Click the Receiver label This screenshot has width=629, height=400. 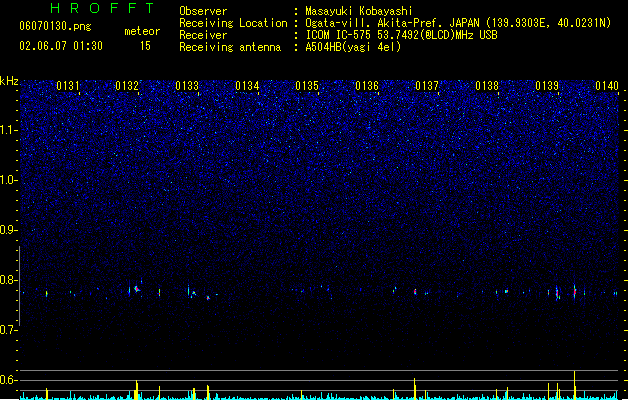pyautogui.click(x=203, y=35)
